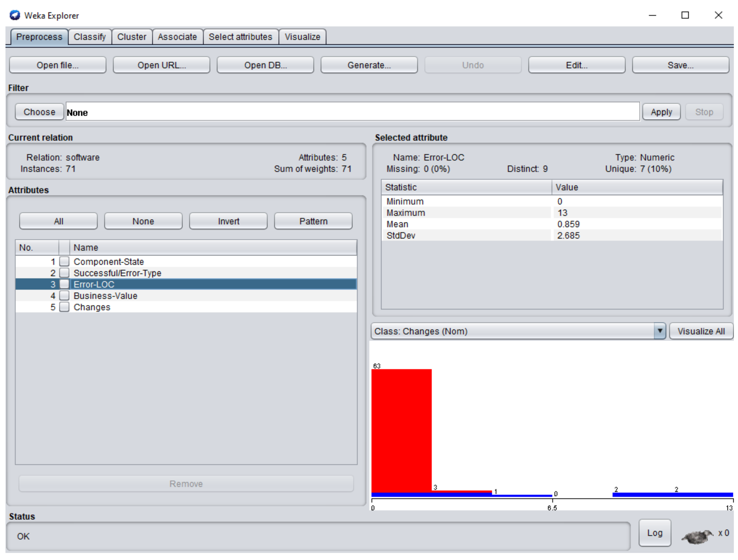Check the Business-Value attribute checkbox
Screen dimensions: 738x560
[64, 296]
